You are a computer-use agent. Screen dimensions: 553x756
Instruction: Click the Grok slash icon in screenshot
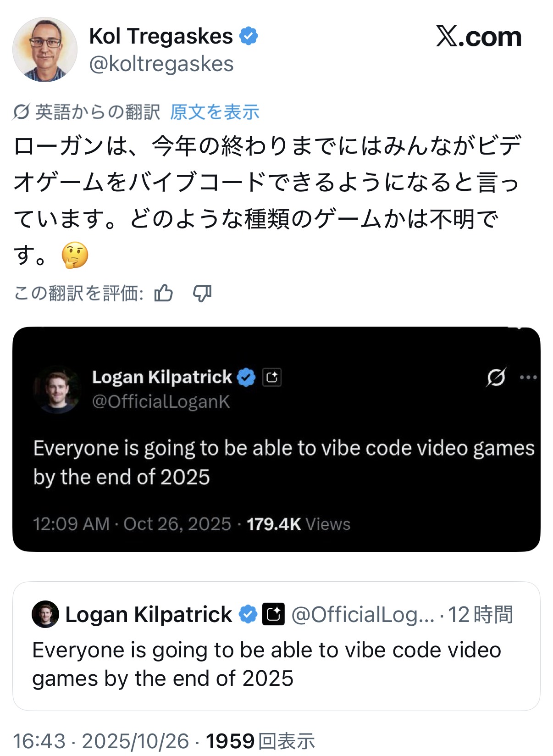click(496, 378)
